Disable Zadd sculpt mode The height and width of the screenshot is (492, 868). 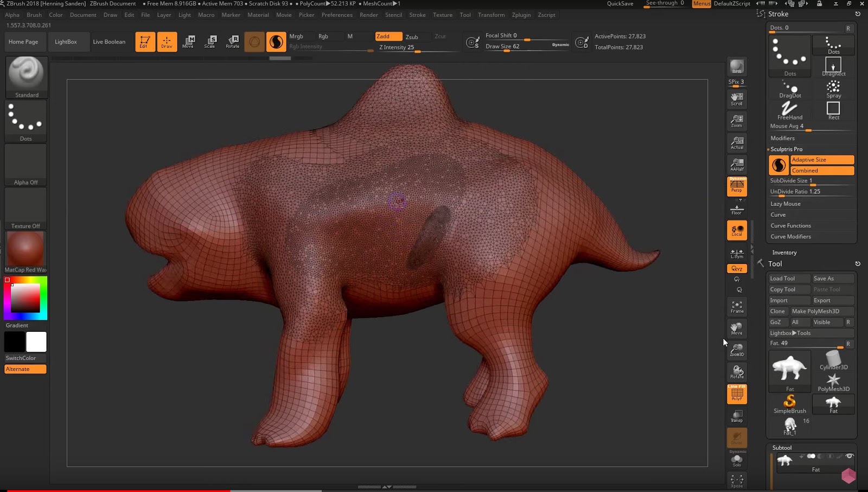(388, 36)
